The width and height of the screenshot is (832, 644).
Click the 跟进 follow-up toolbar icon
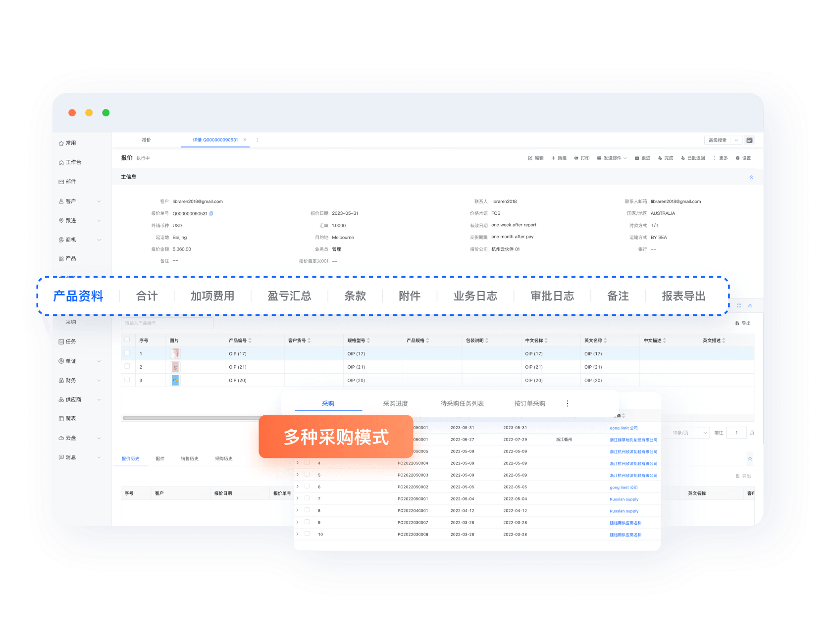coord(637,158)
